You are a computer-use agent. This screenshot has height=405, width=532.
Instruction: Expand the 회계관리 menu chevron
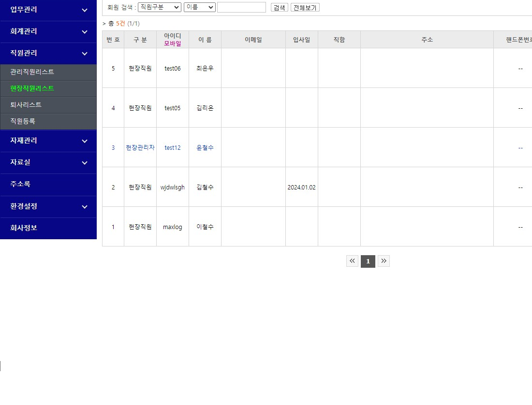click(85, 32)
